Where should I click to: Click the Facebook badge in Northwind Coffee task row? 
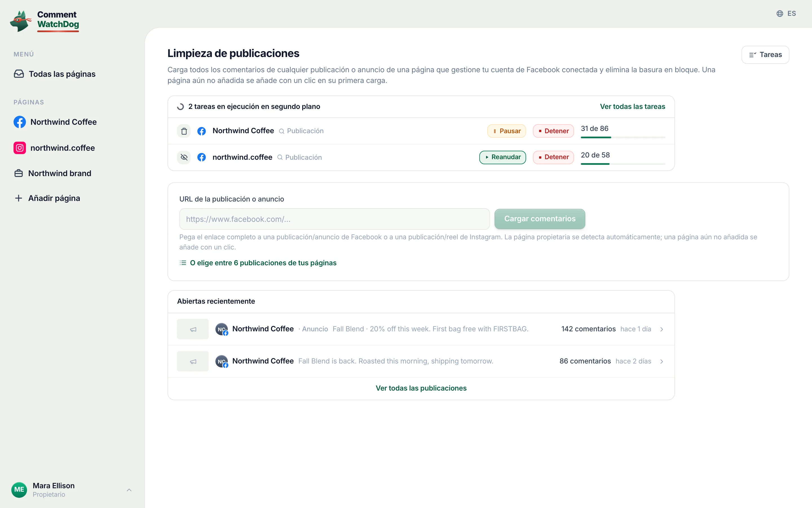tap(202, 131)
